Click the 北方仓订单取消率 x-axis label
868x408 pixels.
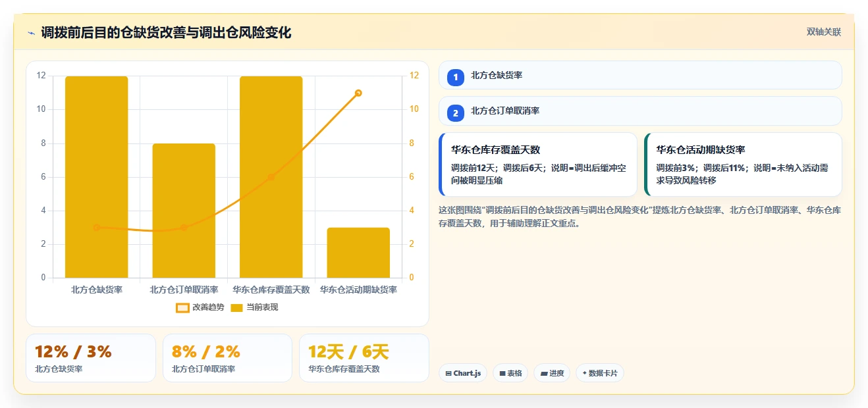(x=184, y=290)
